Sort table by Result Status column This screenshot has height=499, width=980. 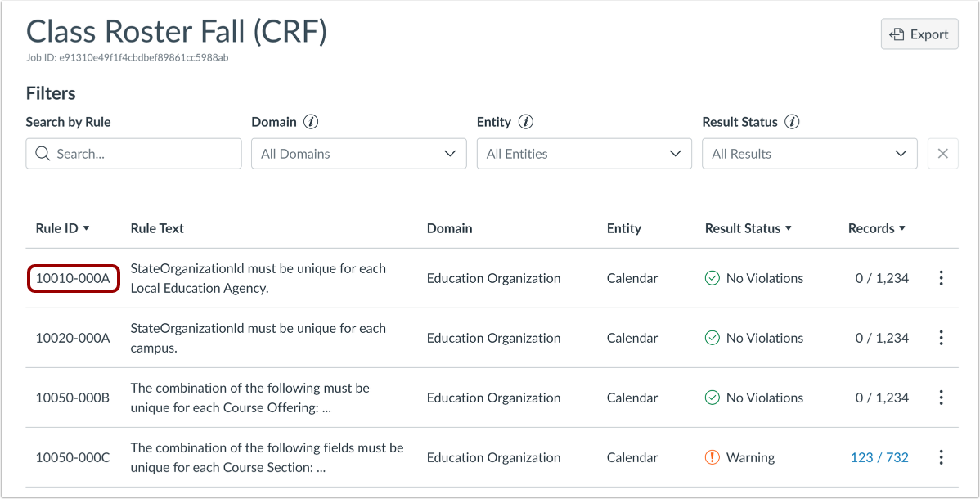[748, 228]
